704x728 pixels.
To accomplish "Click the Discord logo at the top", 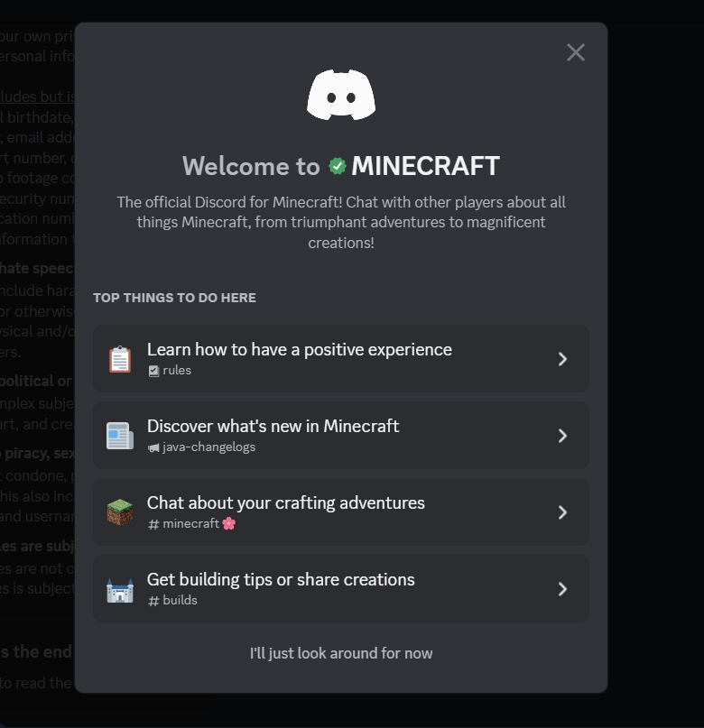I will tap(341, 95).
